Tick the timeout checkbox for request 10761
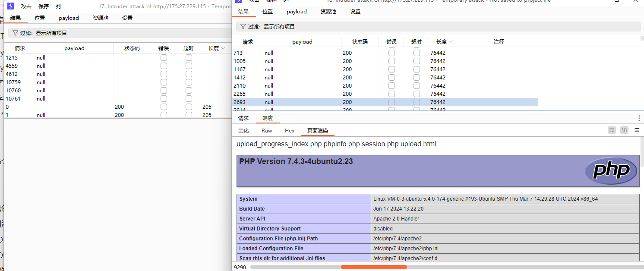Image resolution: width=644 pixels, height=271 pixels. coord(189,98)
